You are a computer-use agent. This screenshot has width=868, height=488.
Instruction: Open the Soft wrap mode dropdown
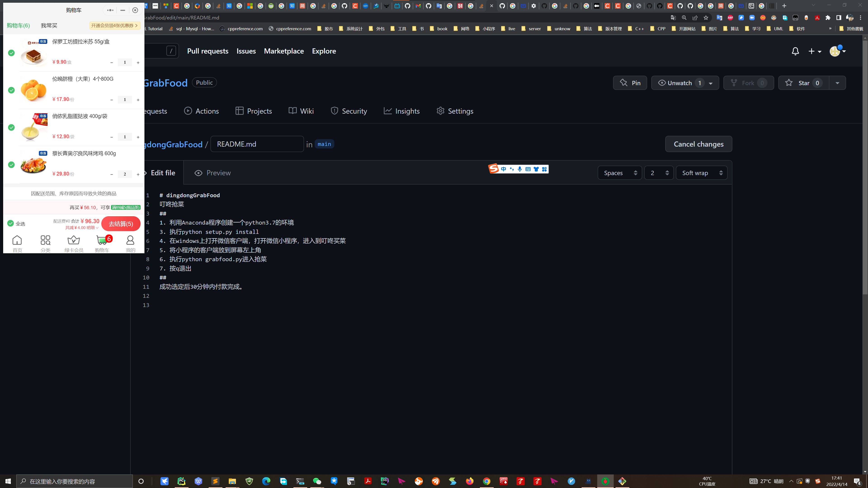click(702, 173)
